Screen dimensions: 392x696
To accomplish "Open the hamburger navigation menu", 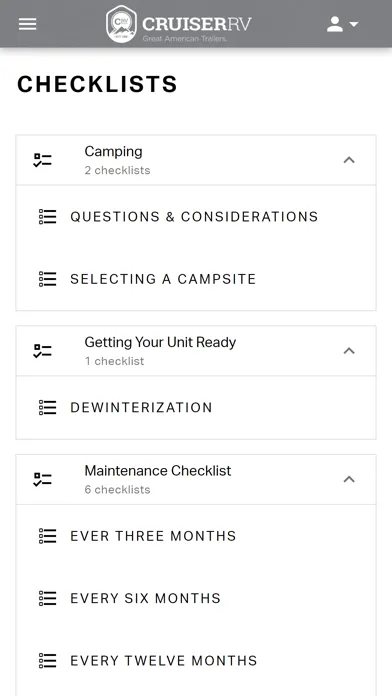I will [28, 24].
